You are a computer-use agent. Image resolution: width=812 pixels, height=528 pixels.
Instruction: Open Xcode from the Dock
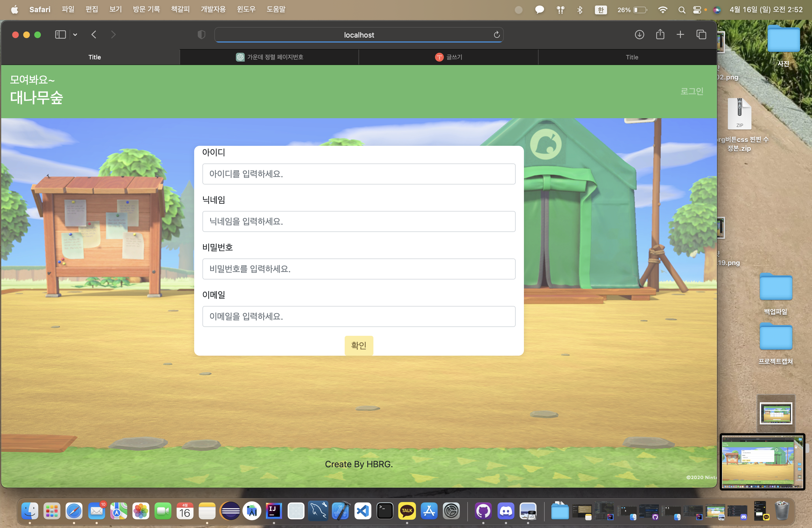click(x=341, y=511)
